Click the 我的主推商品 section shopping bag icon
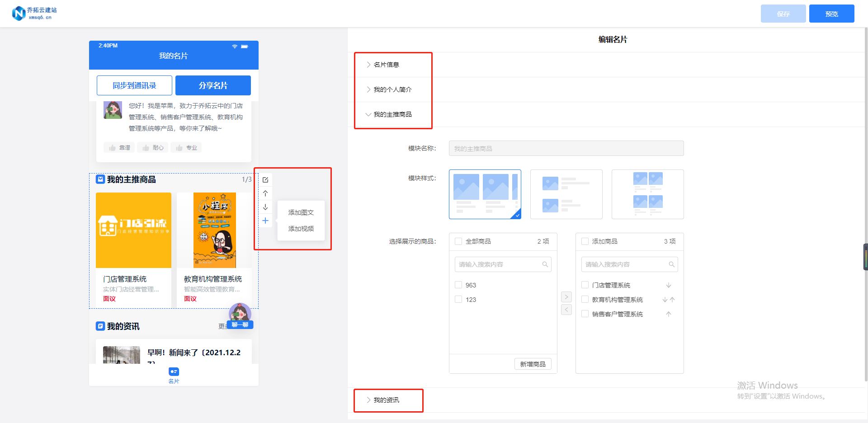868x423 pixels. click(100, 179)
